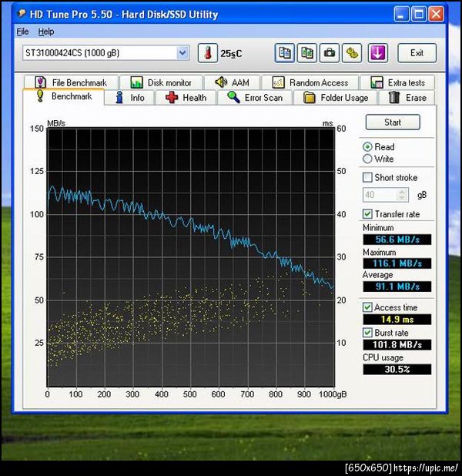Select the Write radio button

pos(367,159)
